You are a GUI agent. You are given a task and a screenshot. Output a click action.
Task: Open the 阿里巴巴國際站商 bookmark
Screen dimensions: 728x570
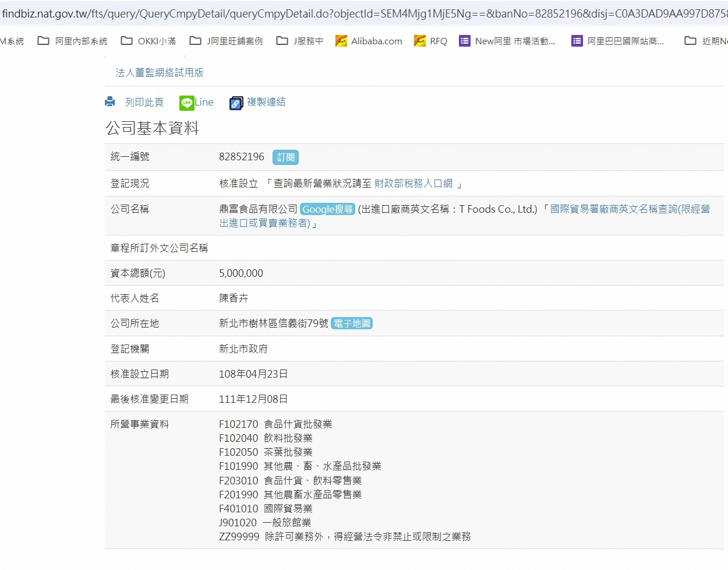coord(618,41)
